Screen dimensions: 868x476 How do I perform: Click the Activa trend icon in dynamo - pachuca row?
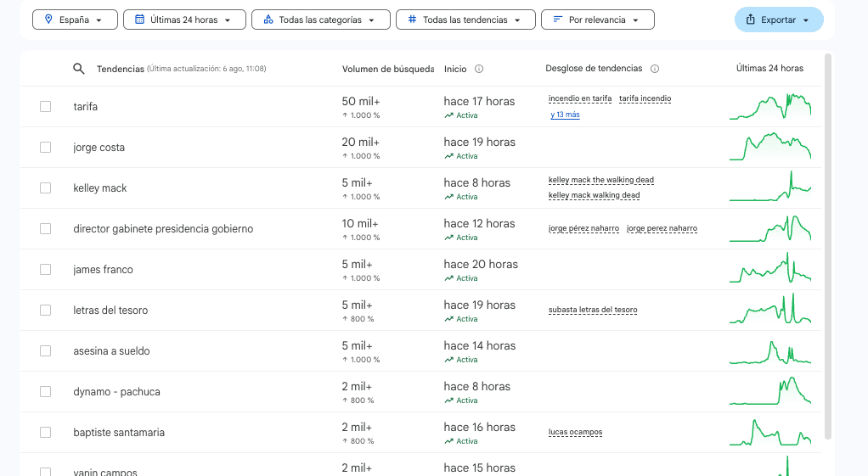449,400
